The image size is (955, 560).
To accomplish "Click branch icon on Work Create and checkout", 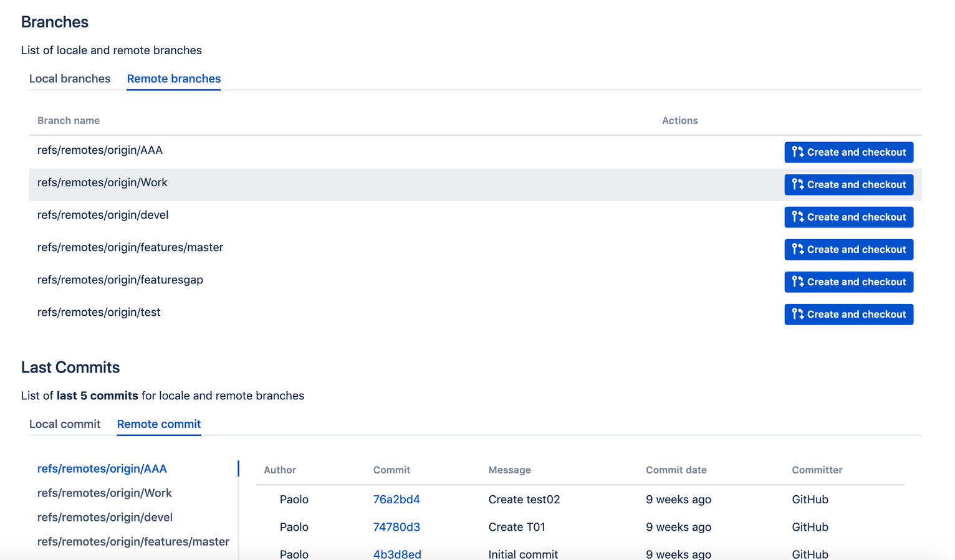I will (x=797, y=184).
